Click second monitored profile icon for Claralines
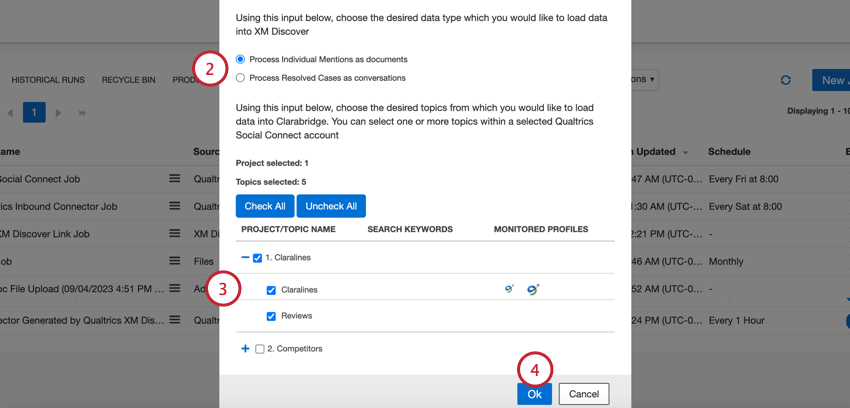850x408 pixels. click(533, 290)
